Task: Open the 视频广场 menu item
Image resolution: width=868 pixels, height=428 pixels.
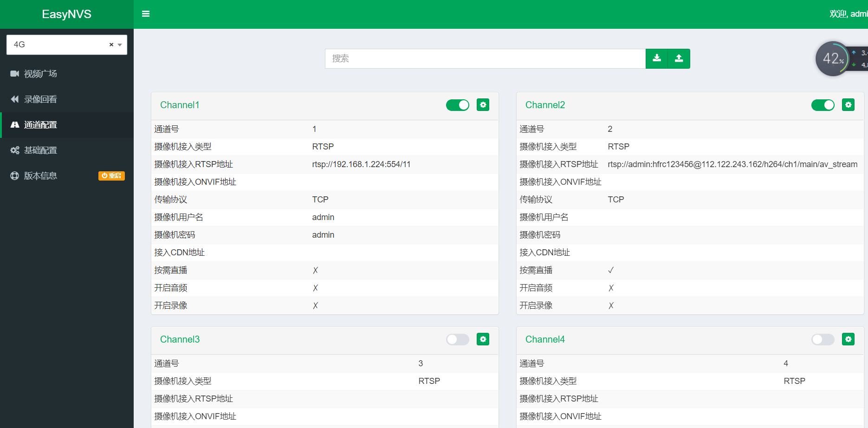Action: click(67, 74)
